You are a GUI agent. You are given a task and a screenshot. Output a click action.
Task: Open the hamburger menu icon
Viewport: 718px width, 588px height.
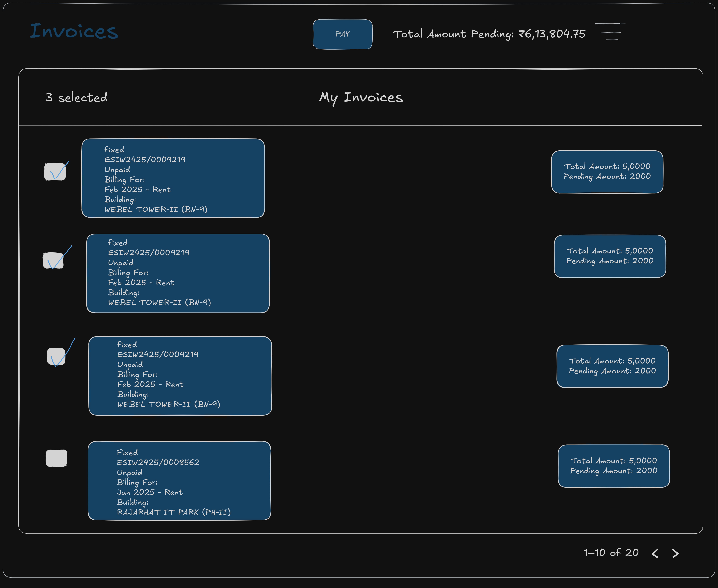click(610, 32)
